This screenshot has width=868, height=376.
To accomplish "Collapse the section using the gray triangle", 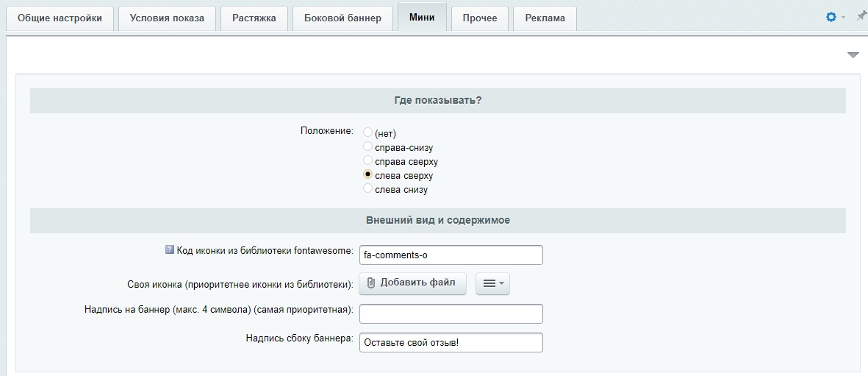I will 853,55.
